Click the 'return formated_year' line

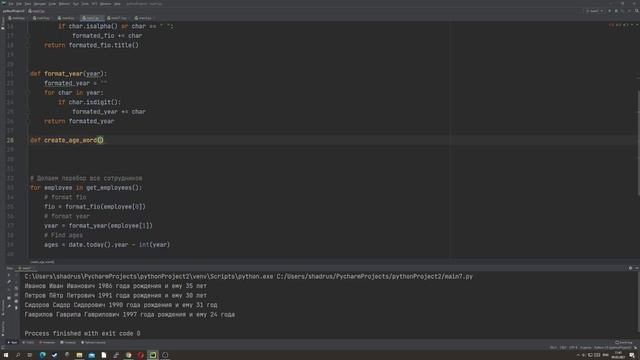point(79,121)
